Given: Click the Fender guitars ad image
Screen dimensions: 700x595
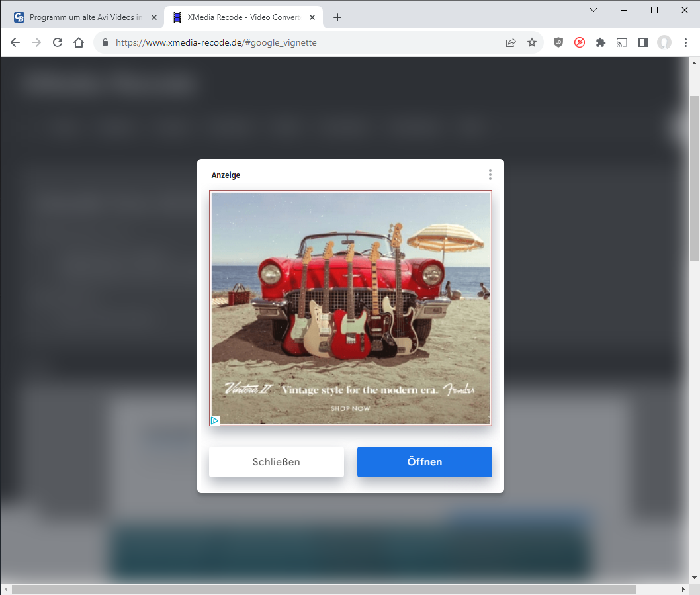Looking at the screenshot, I should pos(351,308).
